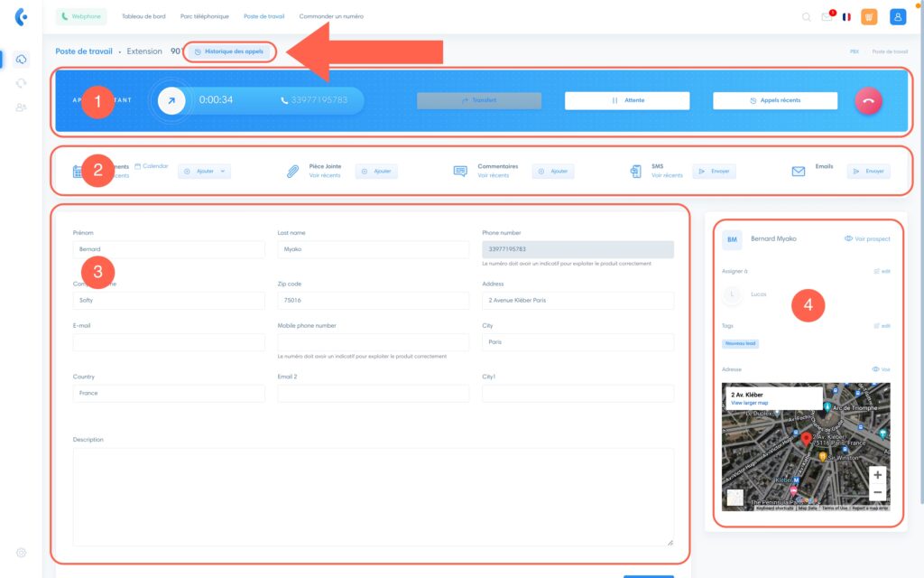Click the Description text area

click(x=373, y=497)
